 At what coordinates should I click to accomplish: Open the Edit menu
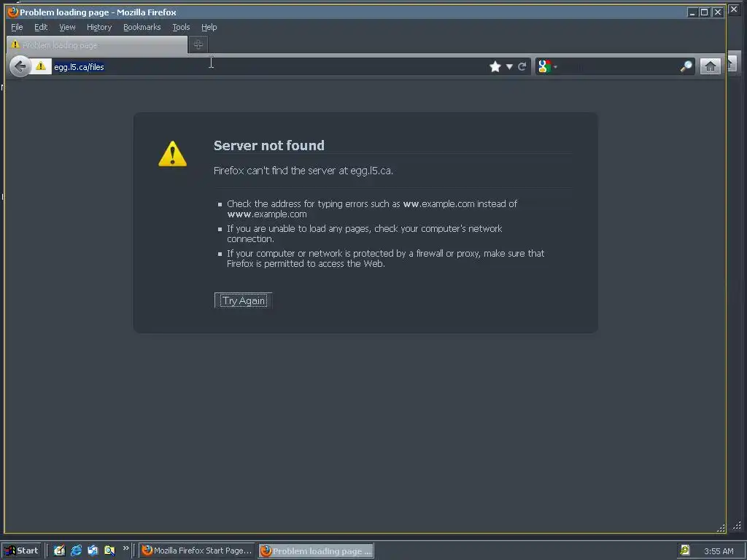click(x=41, y=27)
